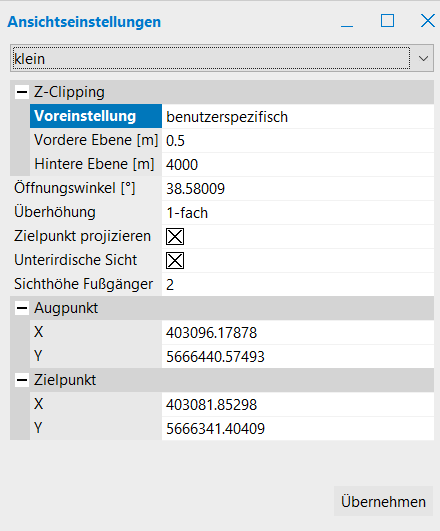The height and width of the screenshot is (531, 440).
Task: Click the Augpunkt Y coordinate field
Action: (298, 357)
